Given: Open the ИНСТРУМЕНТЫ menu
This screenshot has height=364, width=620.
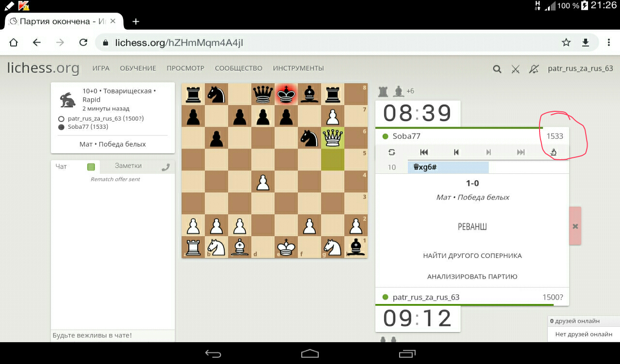Looking at the screenshot, I should (298, 68).
